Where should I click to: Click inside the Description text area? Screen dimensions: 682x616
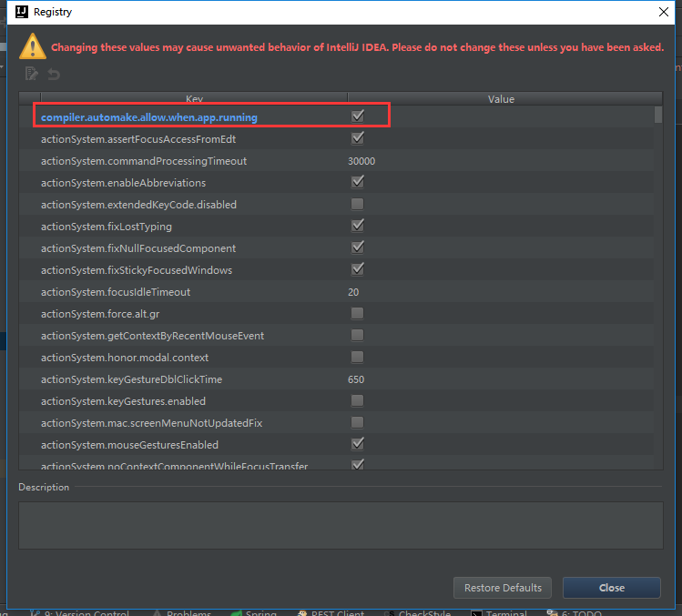click(341, 525)
